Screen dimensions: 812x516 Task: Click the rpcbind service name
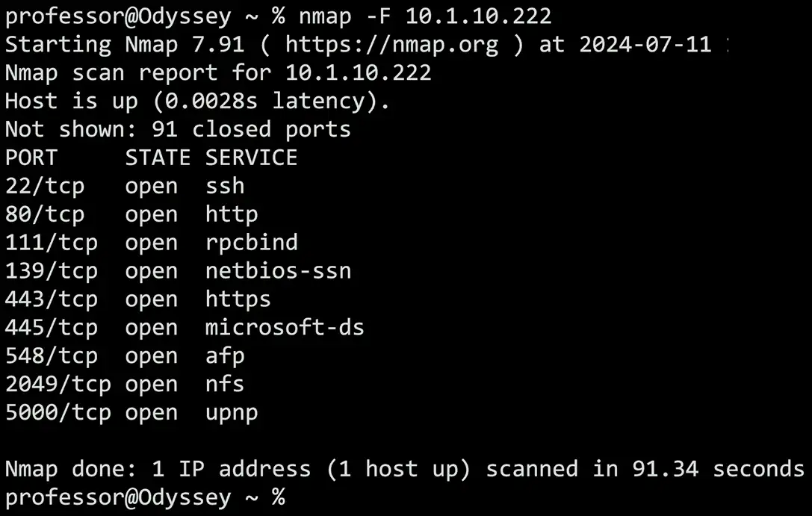[252, 243]
